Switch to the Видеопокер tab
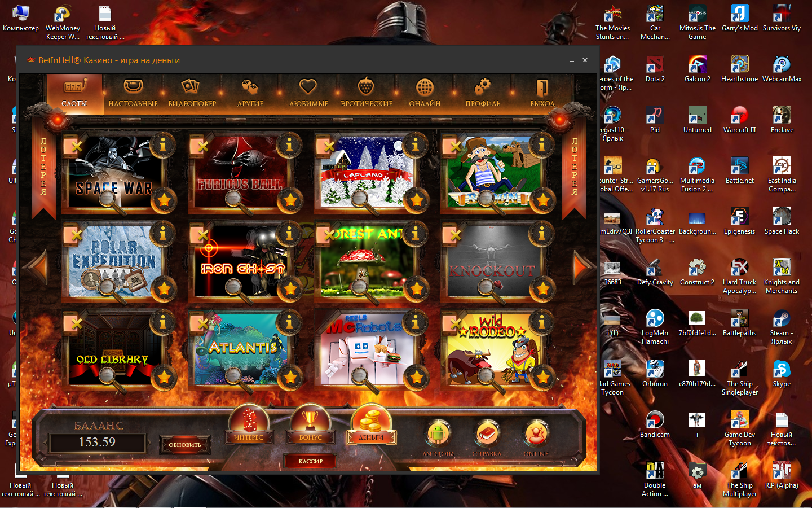The width and height of the screenshot is (812, 508). [192, 93]
